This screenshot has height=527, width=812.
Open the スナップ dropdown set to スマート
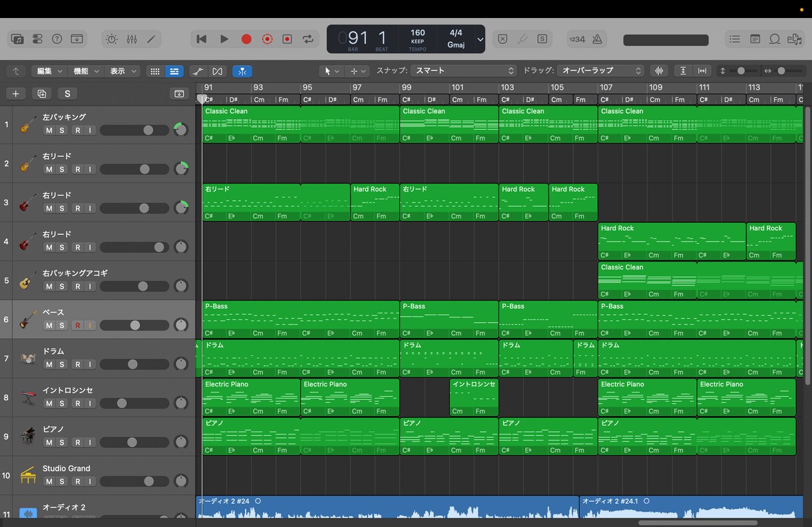463,71
